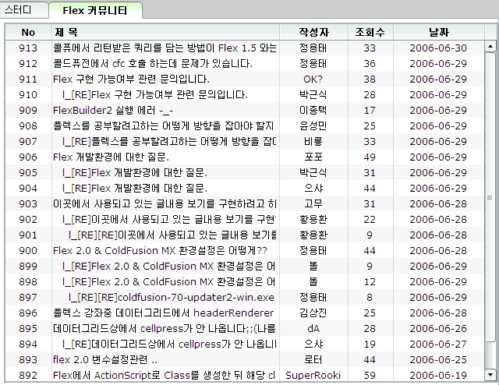Viewport: 499px width, 385px height.
Task: Open reply 894 [RE]데이터그리드상에서 cellpress
Action: [169, 345]
